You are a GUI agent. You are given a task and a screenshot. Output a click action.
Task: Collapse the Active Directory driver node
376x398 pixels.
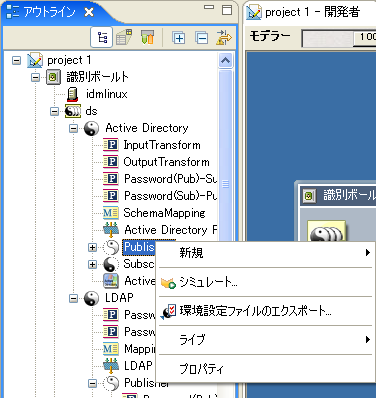(x=73, y=128)
